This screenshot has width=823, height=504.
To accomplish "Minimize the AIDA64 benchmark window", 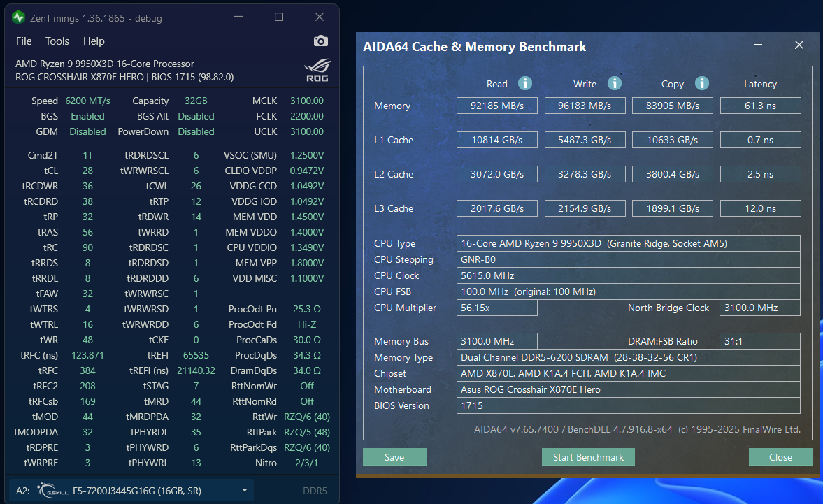I will point(758,45).
